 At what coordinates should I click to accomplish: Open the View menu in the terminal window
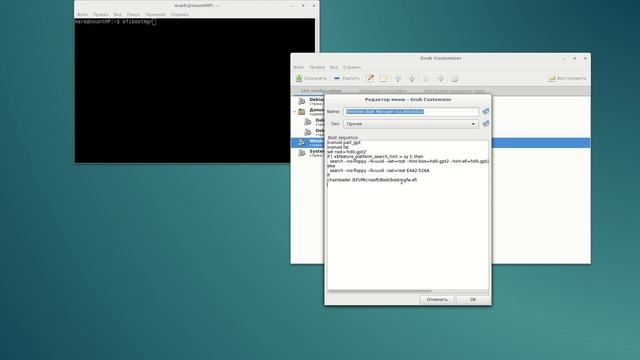[x=118, y=14]
